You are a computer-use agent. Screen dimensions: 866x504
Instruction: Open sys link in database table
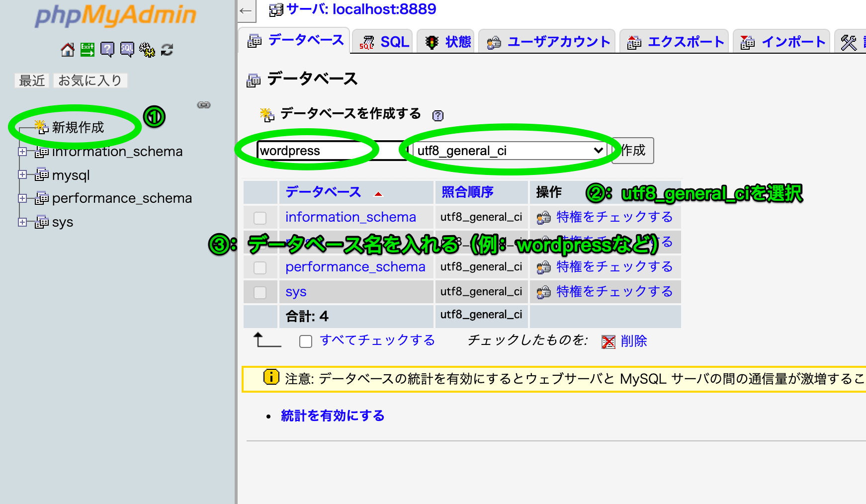[x=296, y=292]
